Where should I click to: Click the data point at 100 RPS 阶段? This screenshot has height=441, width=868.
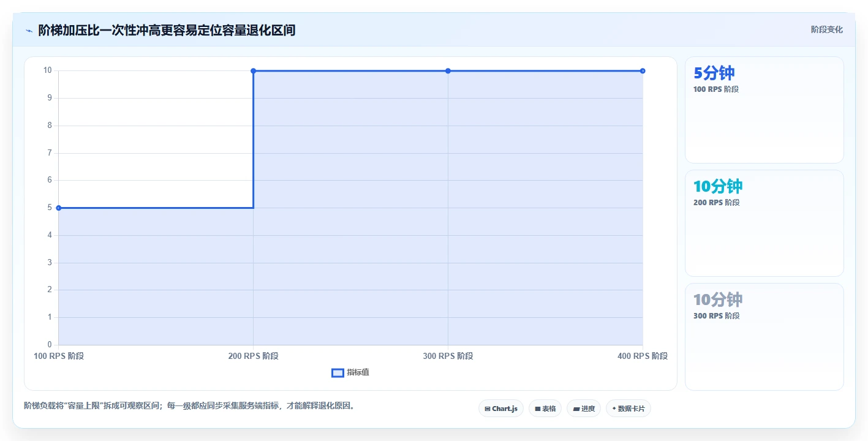59,208
